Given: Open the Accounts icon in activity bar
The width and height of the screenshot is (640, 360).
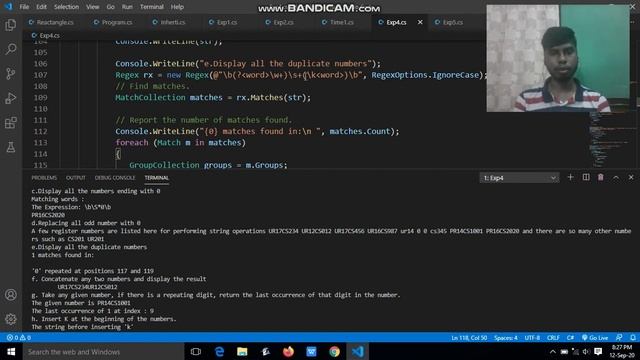Looking at the screenshot, I should (x=11, y=295).
